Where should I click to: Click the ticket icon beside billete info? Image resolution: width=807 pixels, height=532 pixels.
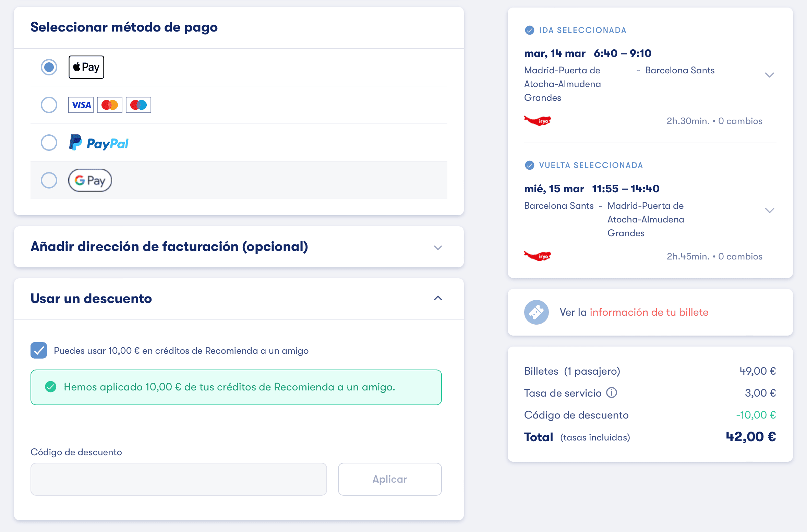[537, 312]
